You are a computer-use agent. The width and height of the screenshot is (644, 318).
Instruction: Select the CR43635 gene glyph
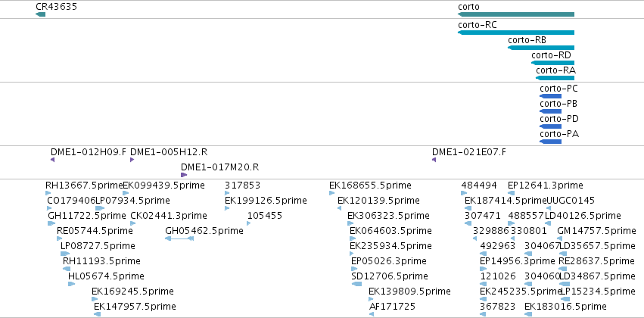[40, 15]
